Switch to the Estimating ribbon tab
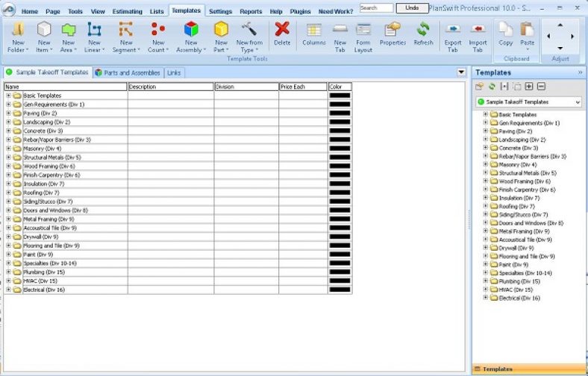Image resolution: width=588 pixels, height=376 pixels. (127, 12)
